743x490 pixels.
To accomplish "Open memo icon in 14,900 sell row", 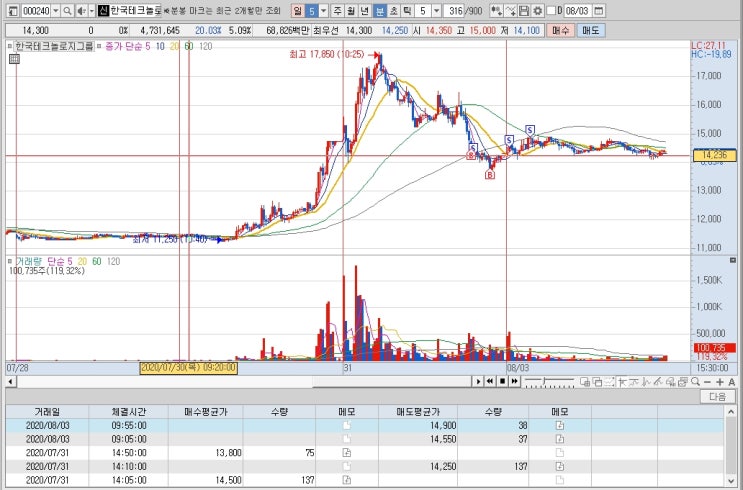I will (x=560, y=426).
